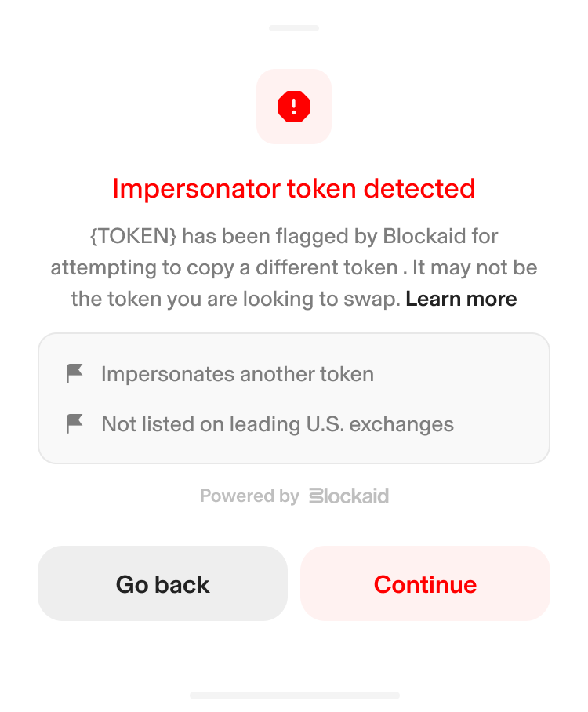Open the Blockaid logo wordmark
The height and width of the screenshot is (712, 588).
pos(349,496)
